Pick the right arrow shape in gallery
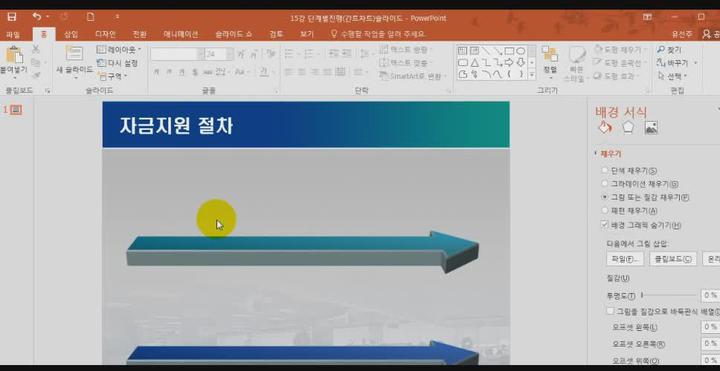This screenshot has width=720, height=371. (x=510, y=62)
